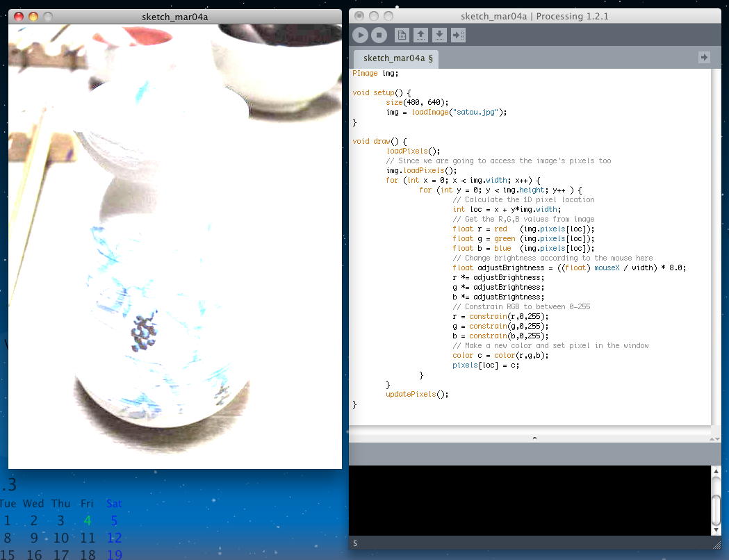Click the console scrollbar up arrow

pos(716,471)
